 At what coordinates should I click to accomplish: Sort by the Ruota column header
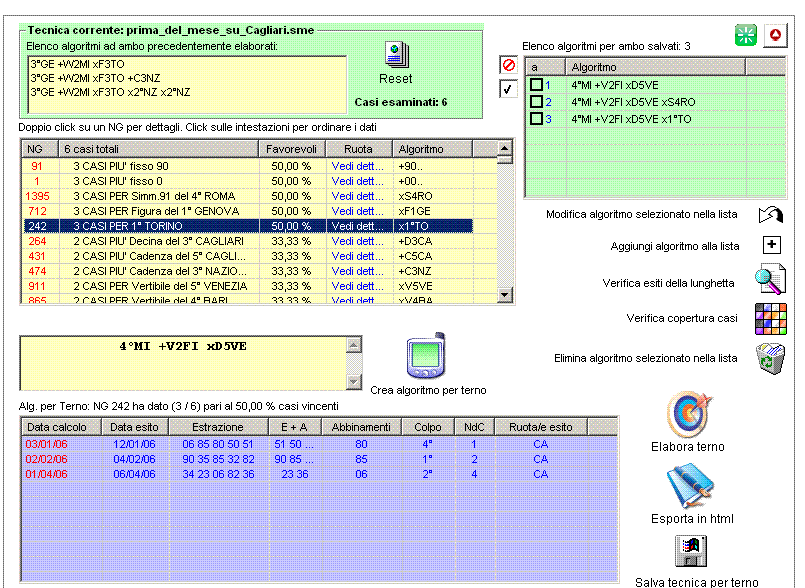(358, 149)
